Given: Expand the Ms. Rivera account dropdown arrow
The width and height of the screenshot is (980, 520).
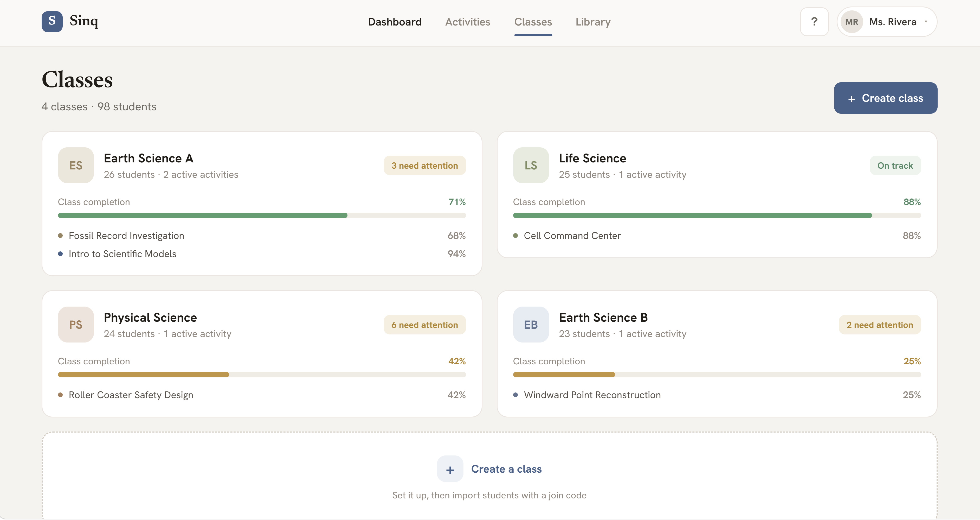Looking at the screenshot, I should click(926, 22).
